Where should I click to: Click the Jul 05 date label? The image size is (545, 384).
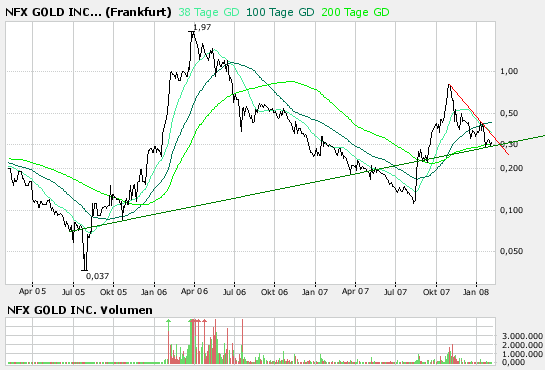click(73, 292)
